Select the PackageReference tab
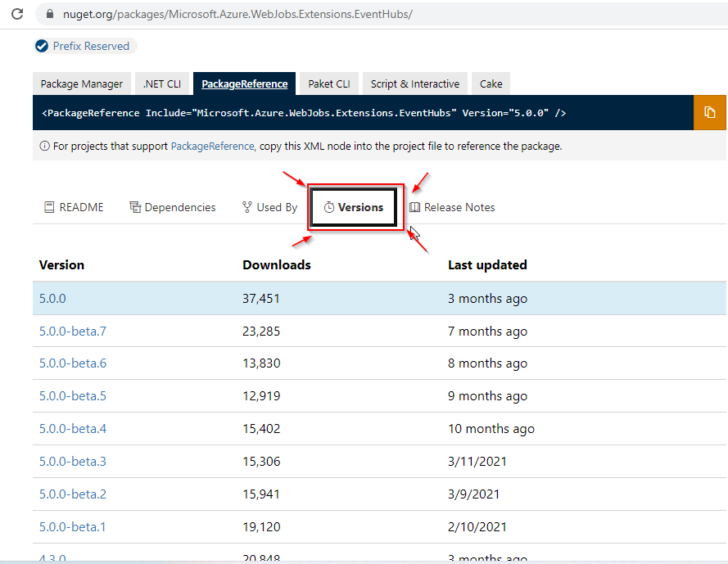Screen dimensions: 728x564 point(244,83)
